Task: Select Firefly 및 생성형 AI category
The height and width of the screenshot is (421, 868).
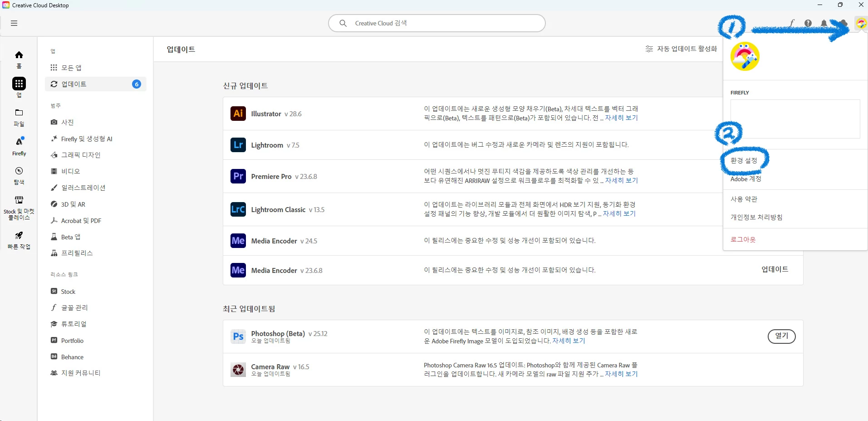Action: [x=96, y=139]
